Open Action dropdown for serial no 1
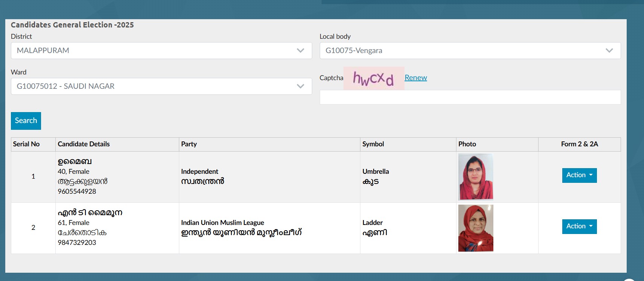 [579, 175]
